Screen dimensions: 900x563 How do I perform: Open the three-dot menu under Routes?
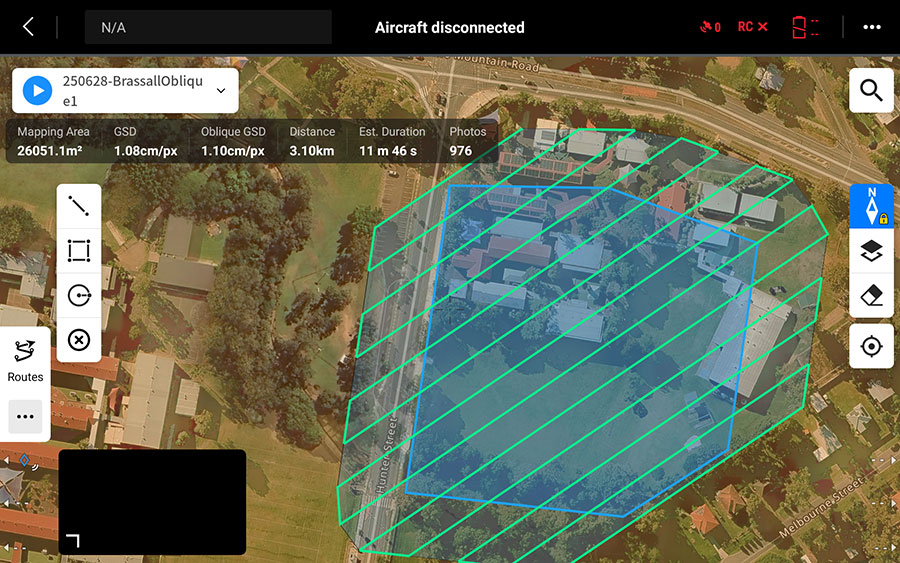tap(25, 417)
